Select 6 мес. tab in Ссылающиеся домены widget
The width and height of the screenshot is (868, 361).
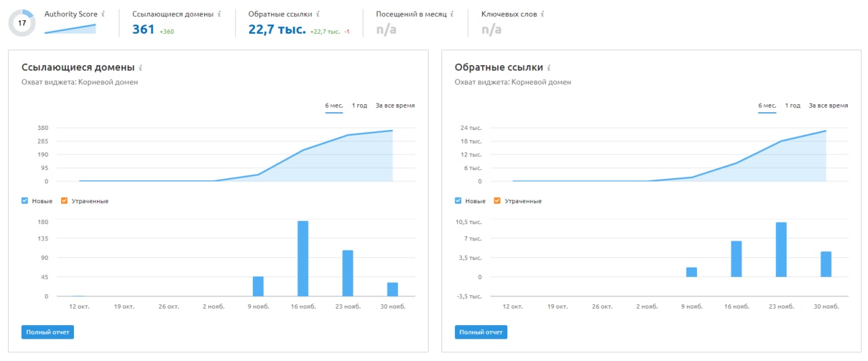pyautogui.click(x=334, y=106)
